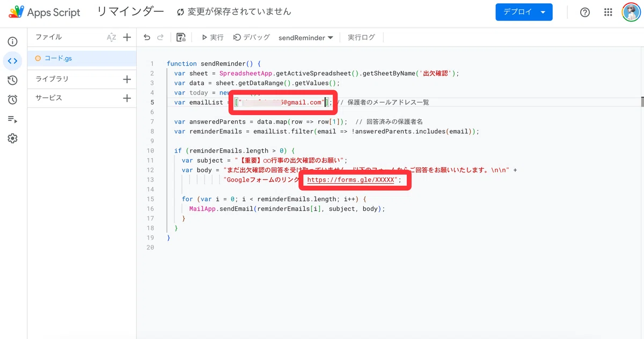Open the Executions list icon
This screenshot has height=339, width=644.
tap(13, 119)
